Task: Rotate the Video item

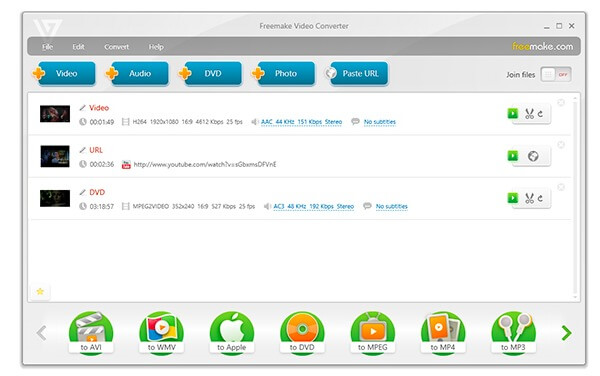Action: pyautogui.click(x=540, y=114)
